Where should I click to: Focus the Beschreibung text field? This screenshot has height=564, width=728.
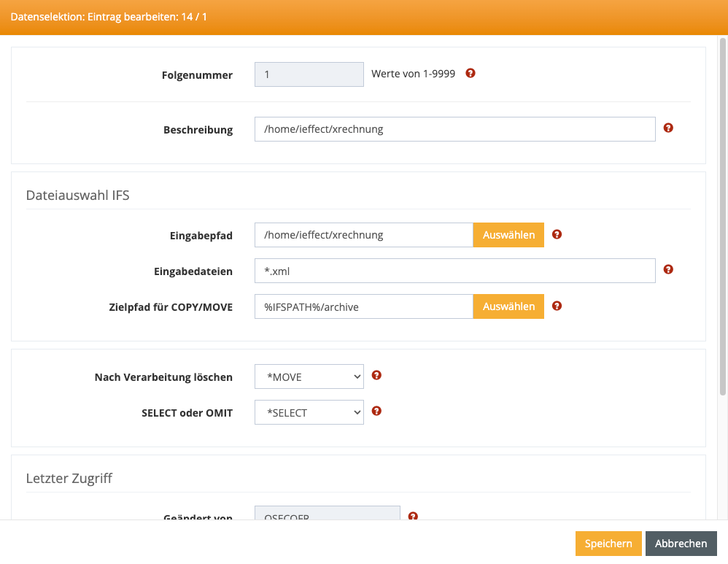click(454, 129)
